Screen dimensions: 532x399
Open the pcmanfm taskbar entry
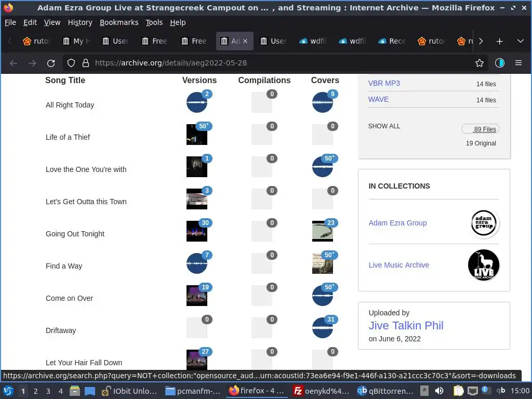193,391
